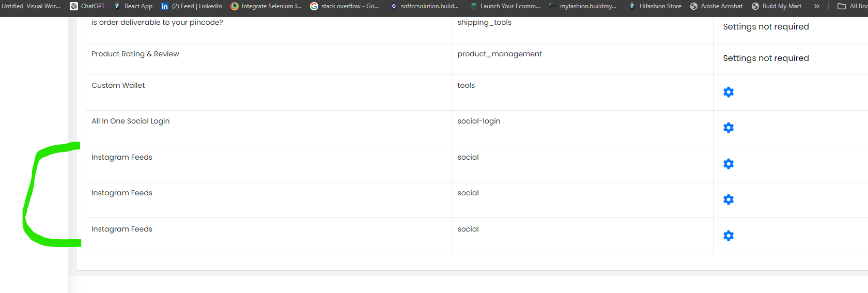Open the Launch Your Ecomm bookmark
The image size is (868, 293).
pyautogui.click(x=505, y=6)
